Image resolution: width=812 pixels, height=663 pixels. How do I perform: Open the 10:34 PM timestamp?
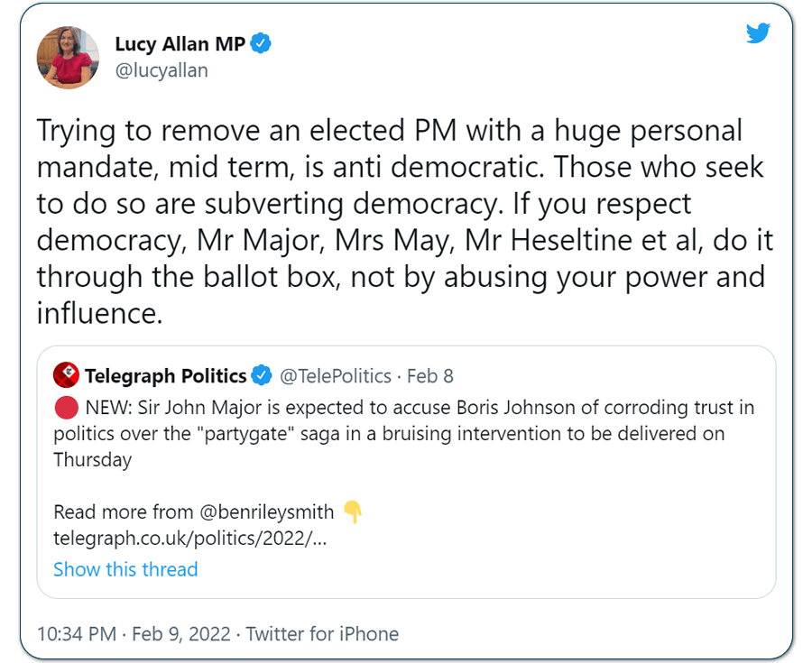pyautogui.click(x=77, y=634)
